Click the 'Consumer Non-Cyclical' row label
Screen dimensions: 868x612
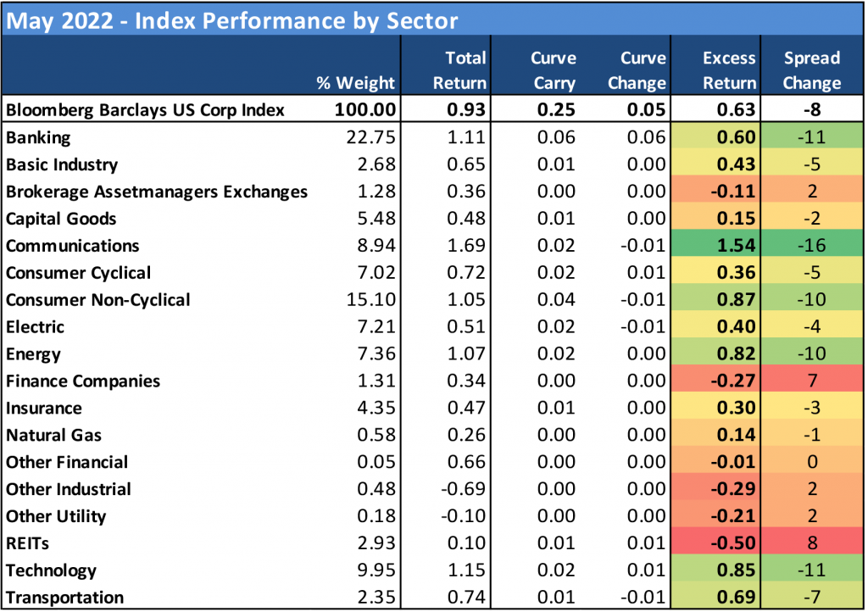tap(98, 300)
